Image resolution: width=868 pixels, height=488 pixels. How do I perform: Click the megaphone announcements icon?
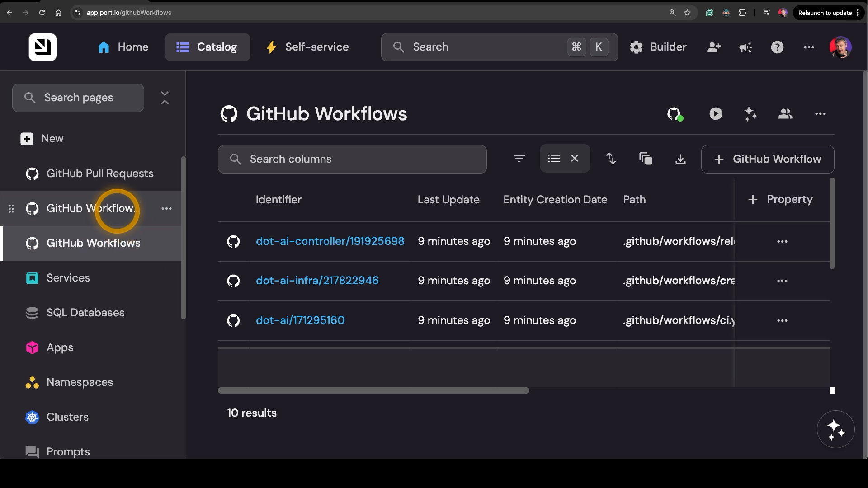coord(745,47)
